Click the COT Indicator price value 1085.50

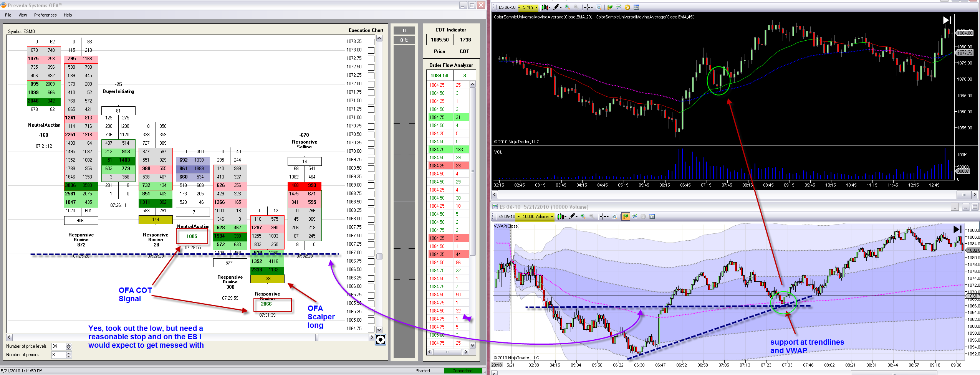(x=440, y=40)
